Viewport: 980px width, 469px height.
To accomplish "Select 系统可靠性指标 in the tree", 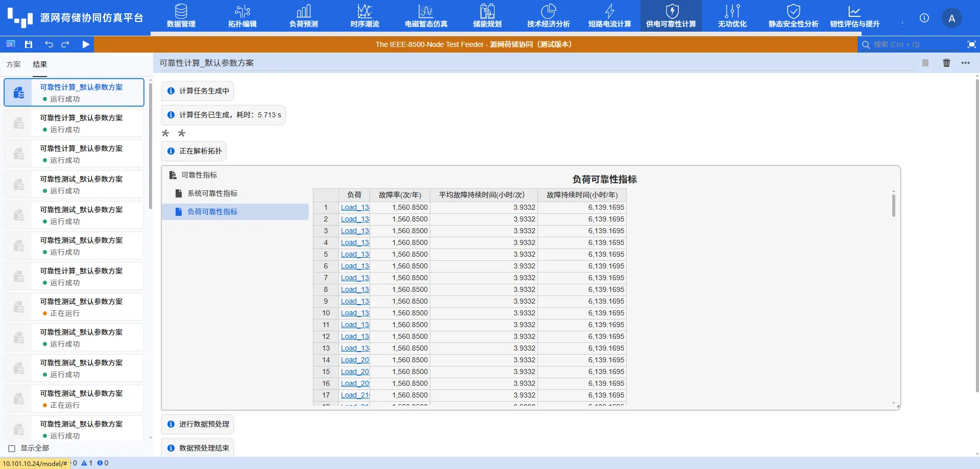I will [212, 193].
